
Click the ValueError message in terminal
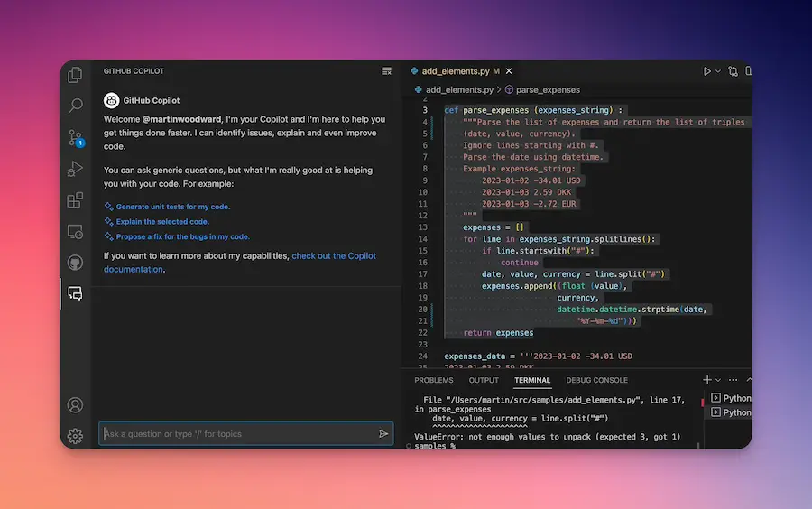pos(548,437)
